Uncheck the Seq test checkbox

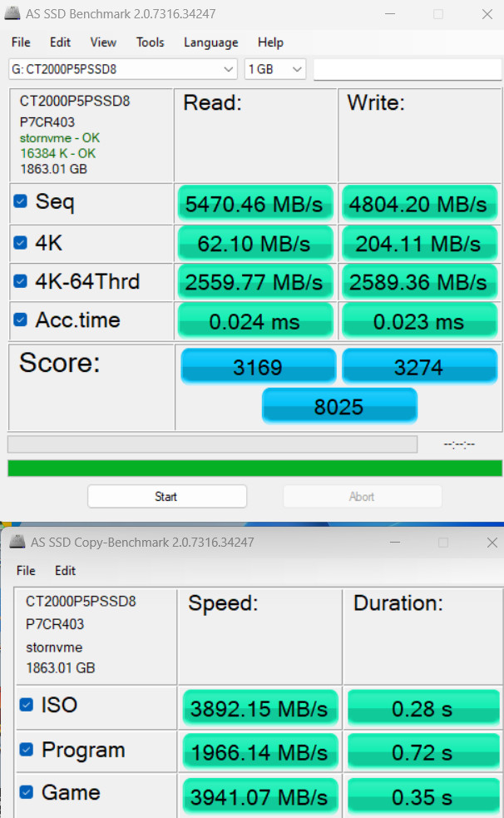[20, 201]
